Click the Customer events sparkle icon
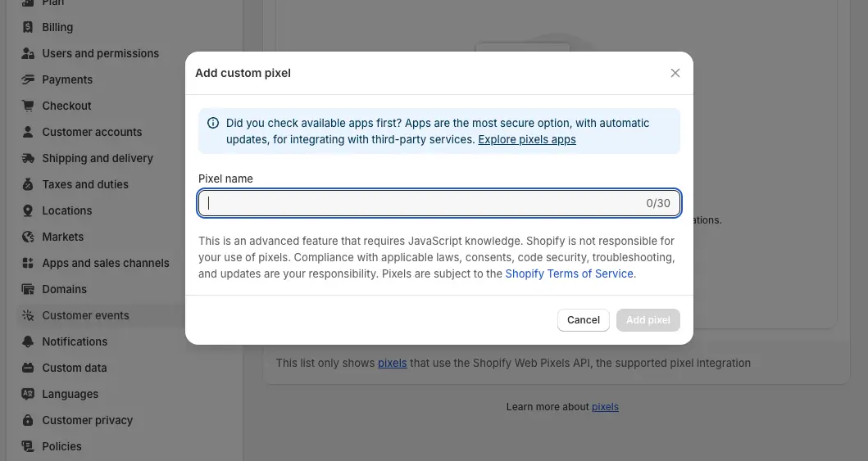868x461 pixels. pyautogui.click(x=28, y=315)
